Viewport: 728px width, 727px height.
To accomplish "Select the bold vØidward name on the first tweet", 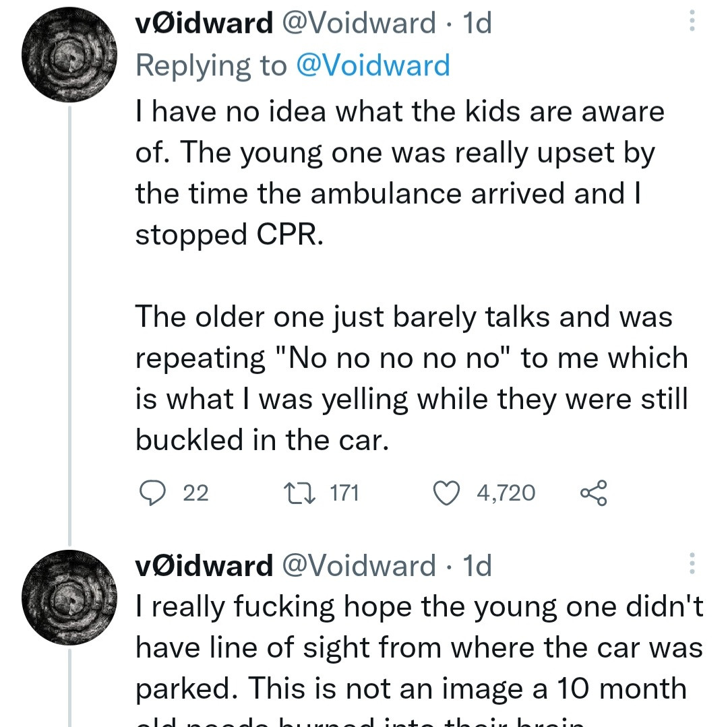I will [x=204, y=24].
